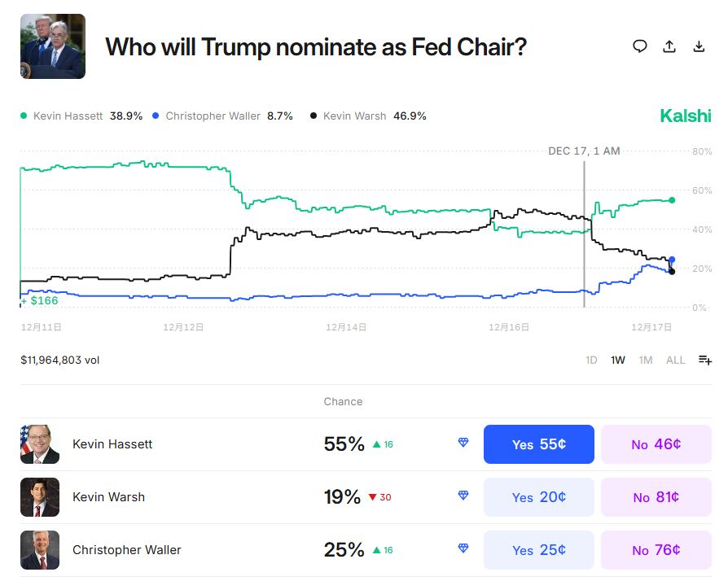Click the chart add-series icon beside ALL
The height and width of the screenshot is (581, 728).
[x=705, y=360]
